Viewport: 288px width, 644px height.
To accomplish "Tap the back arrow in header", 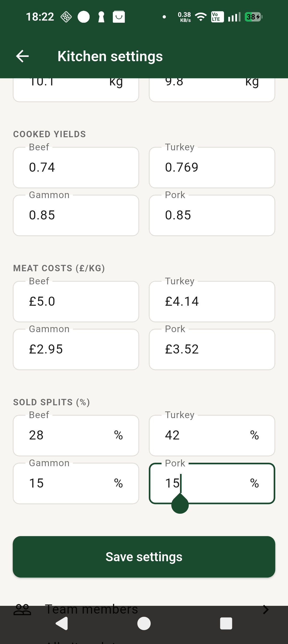I will (x=22, y=56).
